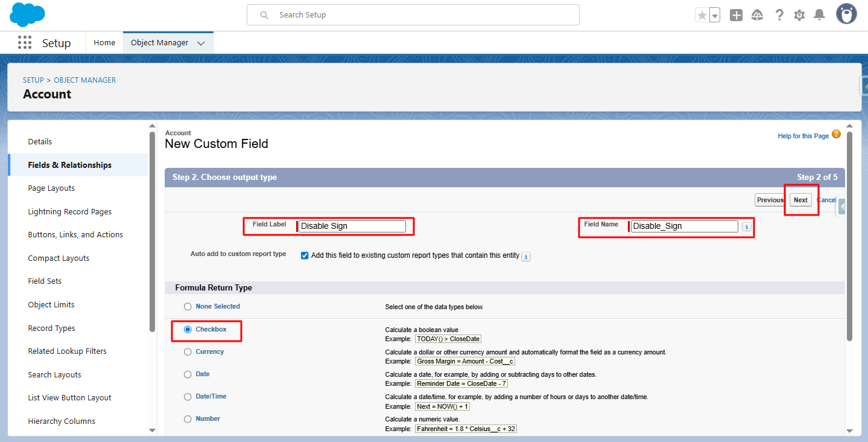868x442 pixels.
Task: Click info icon beside Field Name
Action: click(746, 227)
